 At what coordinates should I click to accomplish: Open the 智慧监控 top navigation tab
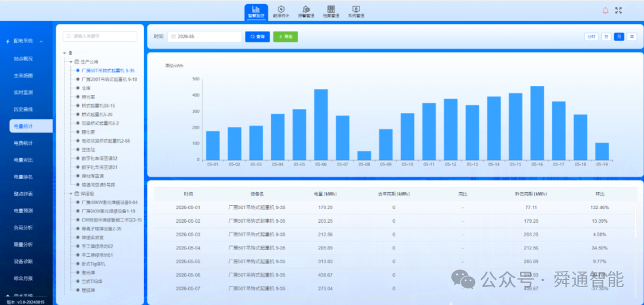tap(256, 12)
